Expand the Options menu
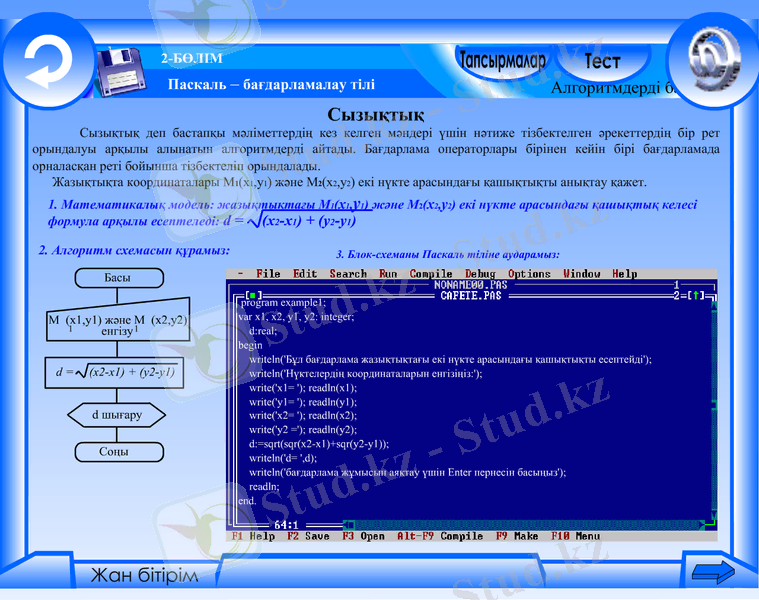Image resolution: width=759 pixels, height=600 pixels. tap(529, 274)
